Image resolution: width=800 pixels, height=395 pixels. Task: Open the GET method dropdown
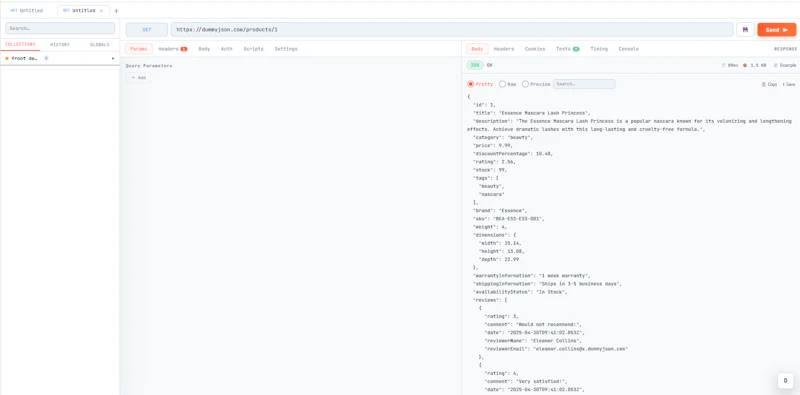click(x=147, y=30)
